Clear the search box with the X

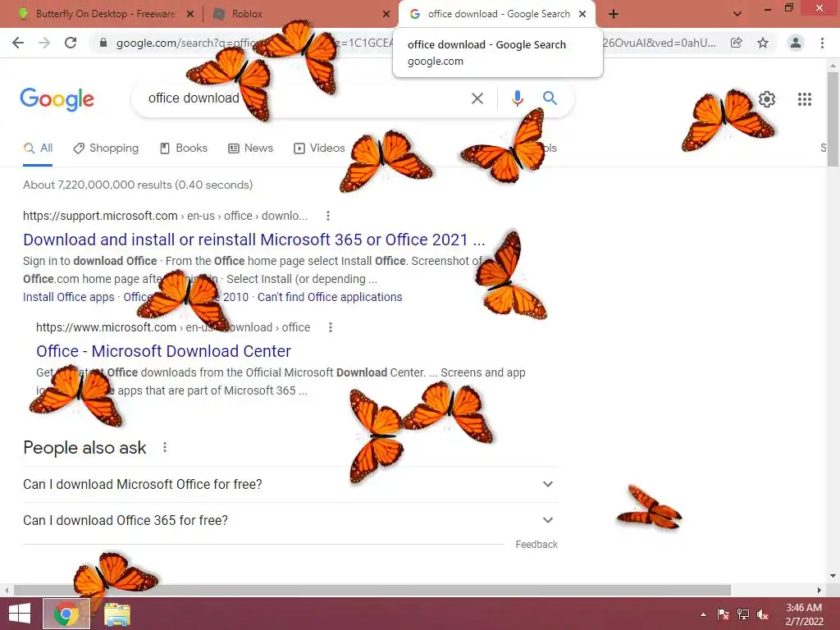pyautogui.click(x=477, y=98)
